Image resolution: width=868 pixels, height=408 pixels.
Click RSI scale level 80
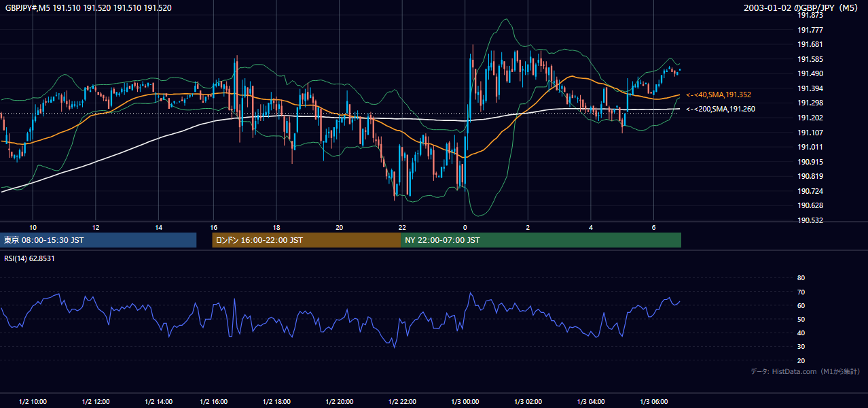coord(801,278)
